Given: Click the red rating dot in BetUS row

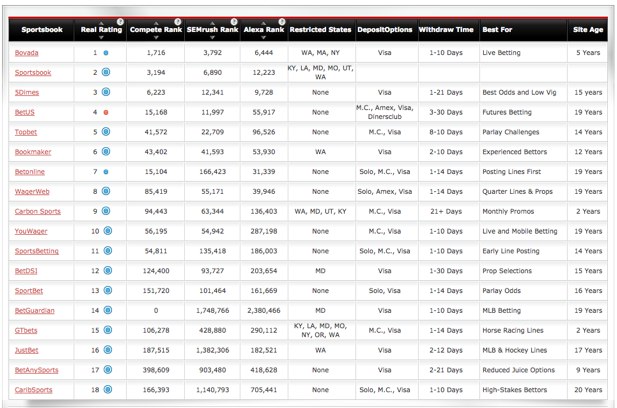Looking at the screenshot, I should tap(106, 112).
